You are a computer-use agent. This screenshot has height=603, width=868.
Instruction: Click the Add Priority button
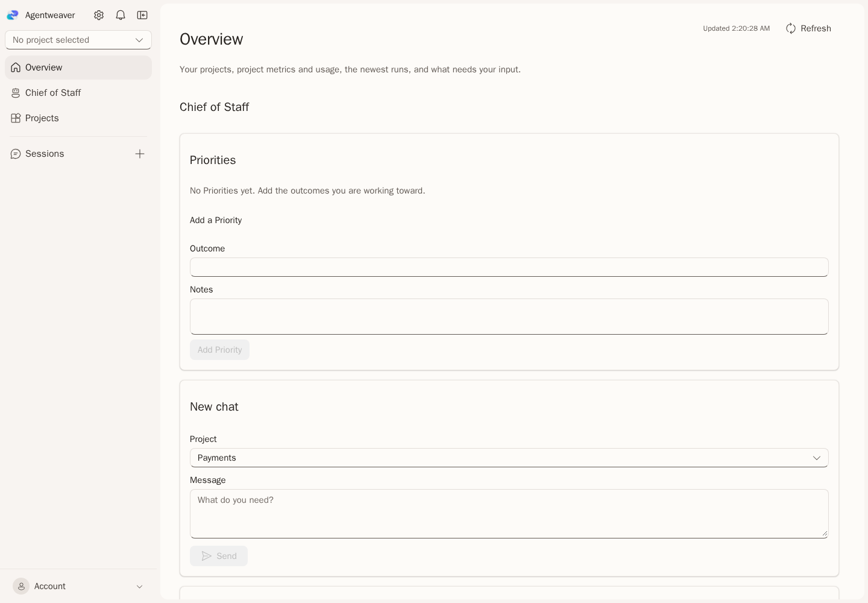pyautogui.click(x=219, y=350)
